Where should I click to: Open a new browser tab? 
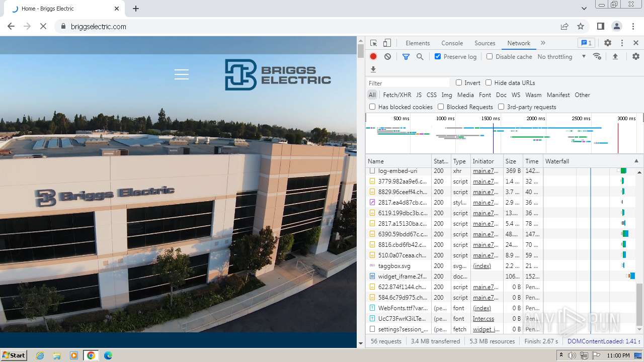click(x=136, y=9)
